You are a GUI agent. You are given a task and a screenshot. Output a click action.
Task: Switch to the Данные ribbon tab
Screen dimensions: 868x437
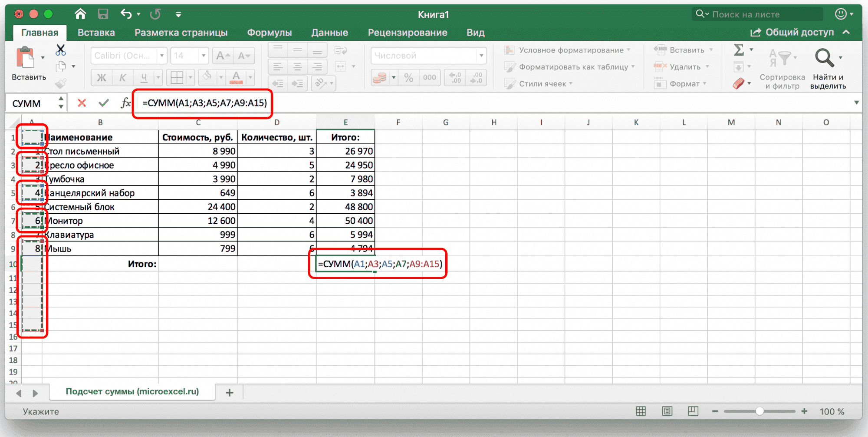click(x=329, y=33)
